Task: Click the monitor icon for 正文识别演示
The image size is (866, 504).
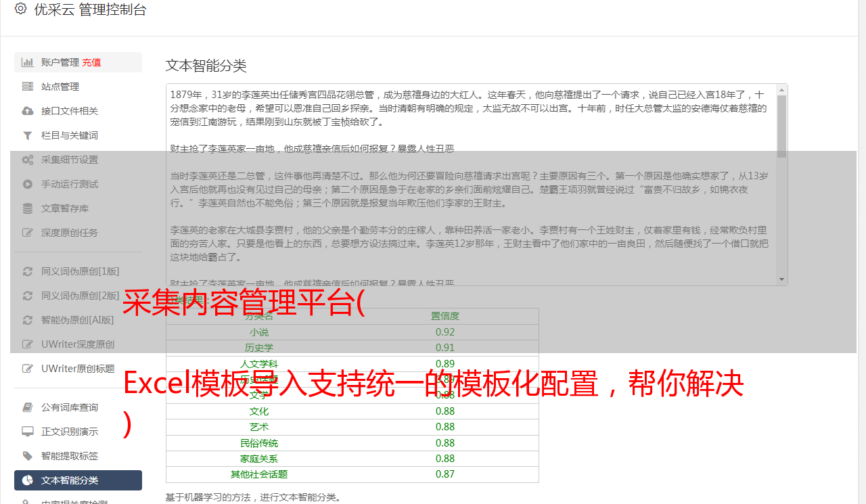Action: (28, 432)
